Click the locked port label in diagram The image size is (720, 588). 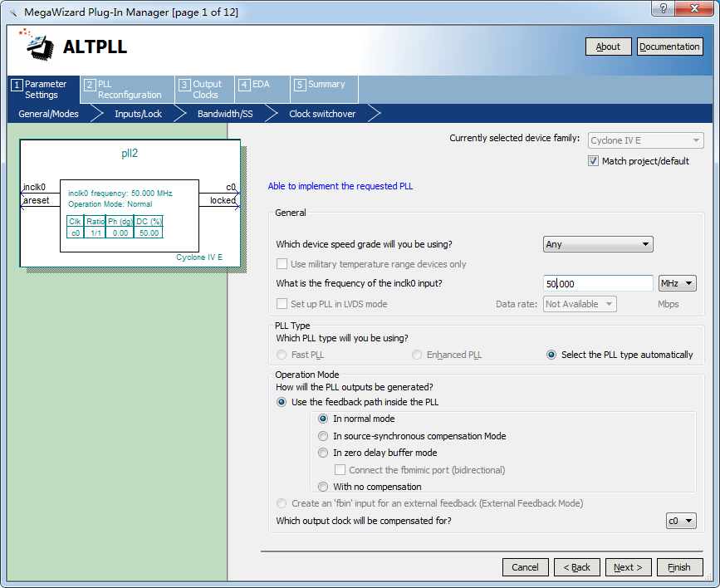[x=223, y=200]
